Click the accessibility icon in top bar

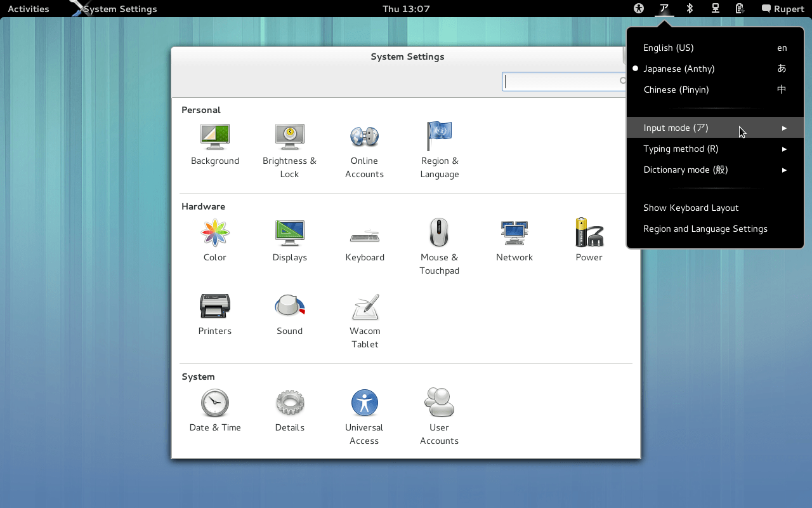[639, 9]
